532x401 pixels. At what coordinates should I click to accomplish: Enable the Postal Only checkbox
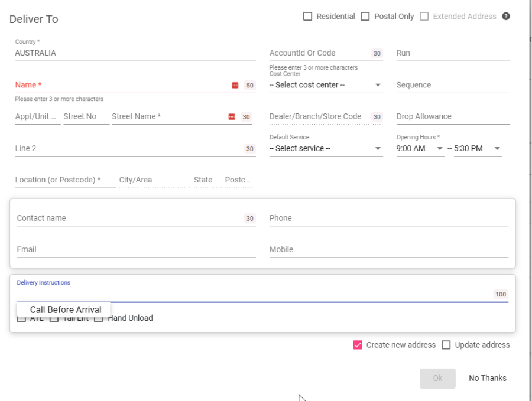click(365, 17)
